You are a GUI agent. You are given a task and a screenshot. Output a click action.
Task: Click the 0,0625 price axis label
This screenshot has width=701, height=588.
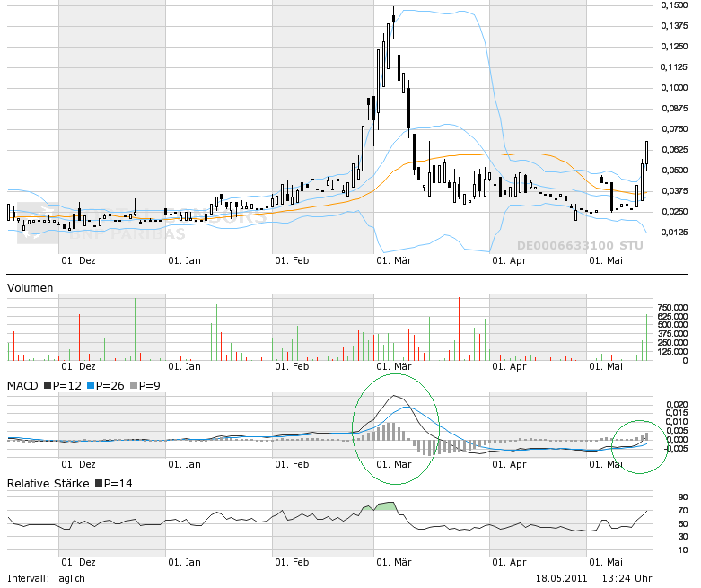674,149
